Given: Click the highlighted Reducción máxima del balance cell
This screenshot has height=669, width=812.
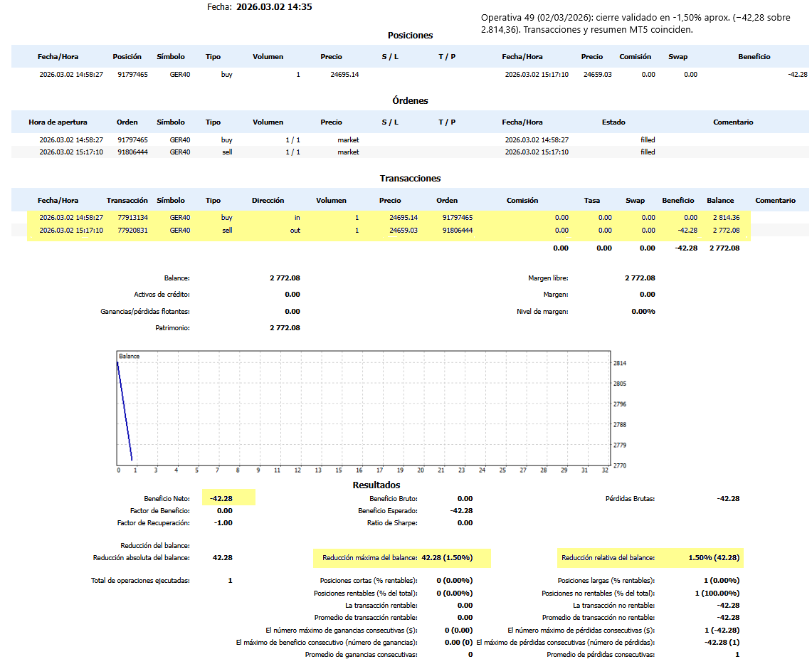Looking at the screenshot, I should coord(402,558).
